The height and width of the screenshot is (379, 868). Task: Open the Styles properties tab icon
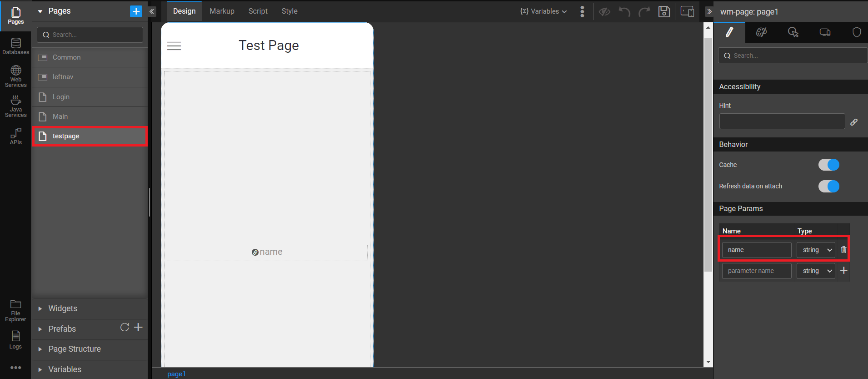tap(761, 32)
